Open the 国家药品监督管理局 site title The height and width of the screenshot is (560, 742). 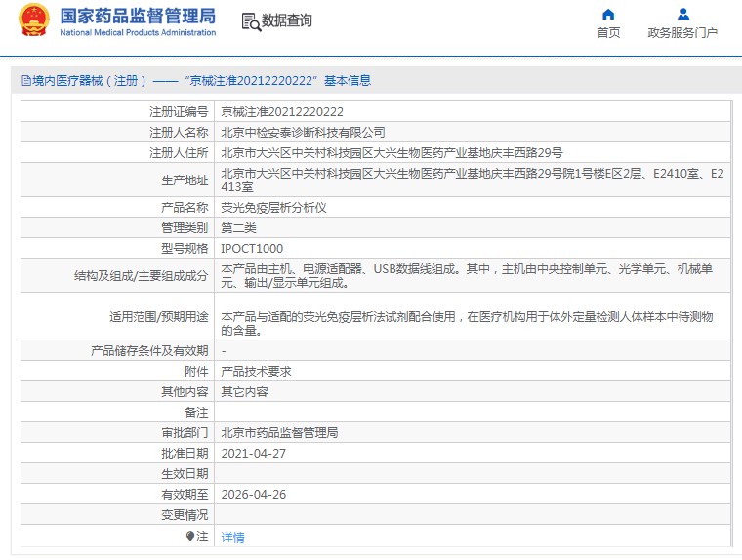click(x=138, y=16)
